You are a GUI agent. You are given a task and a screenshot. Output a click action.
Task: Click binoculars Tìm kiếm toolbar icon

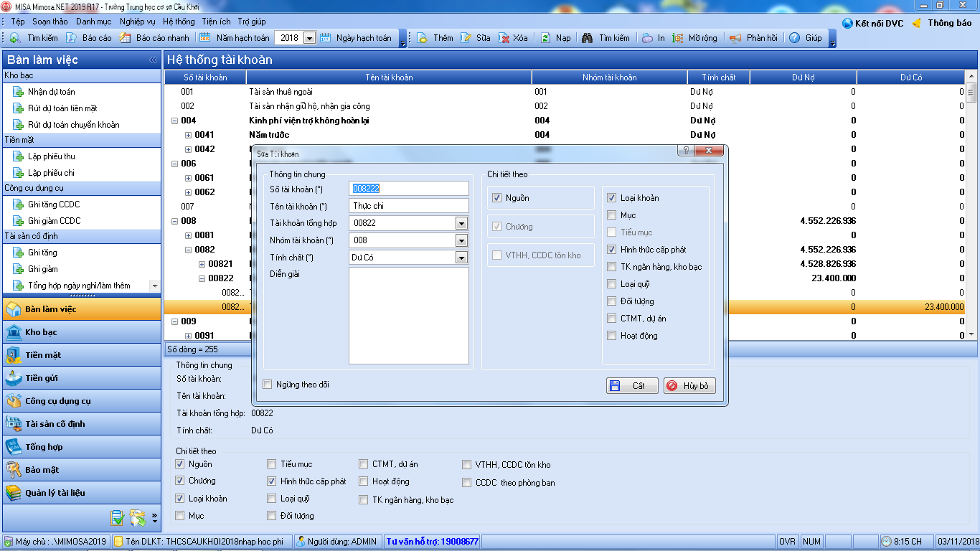tap(587, 38)
